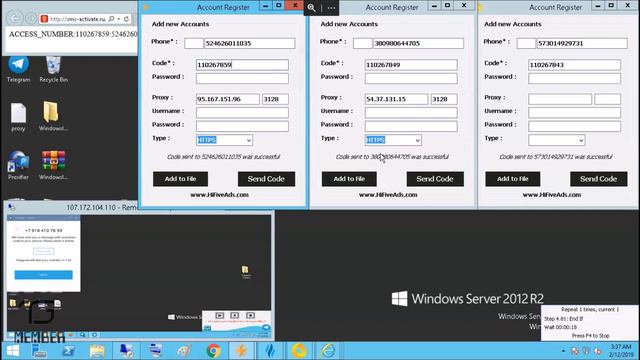Switch to Internet Explorer on the taskbar

(x=328, y=351)
